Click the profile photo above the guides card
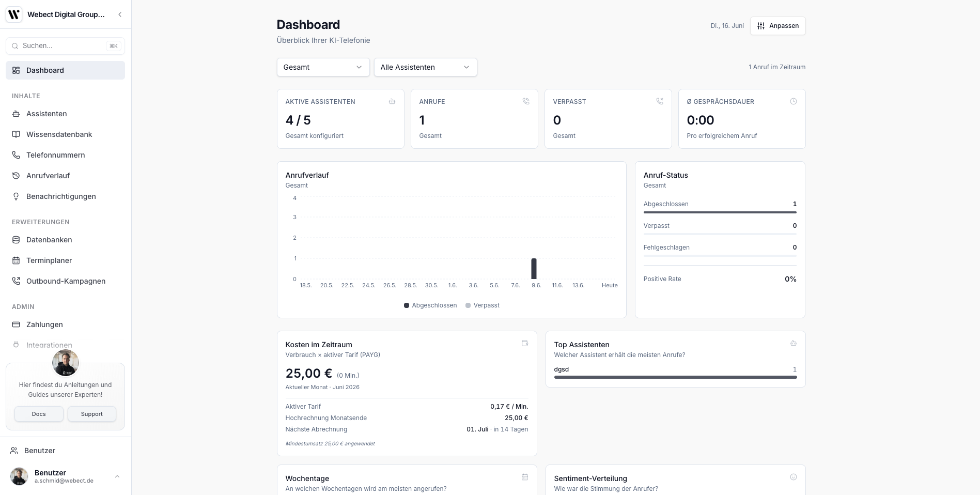This screenshot has height=495, width=980. [66, 363]
